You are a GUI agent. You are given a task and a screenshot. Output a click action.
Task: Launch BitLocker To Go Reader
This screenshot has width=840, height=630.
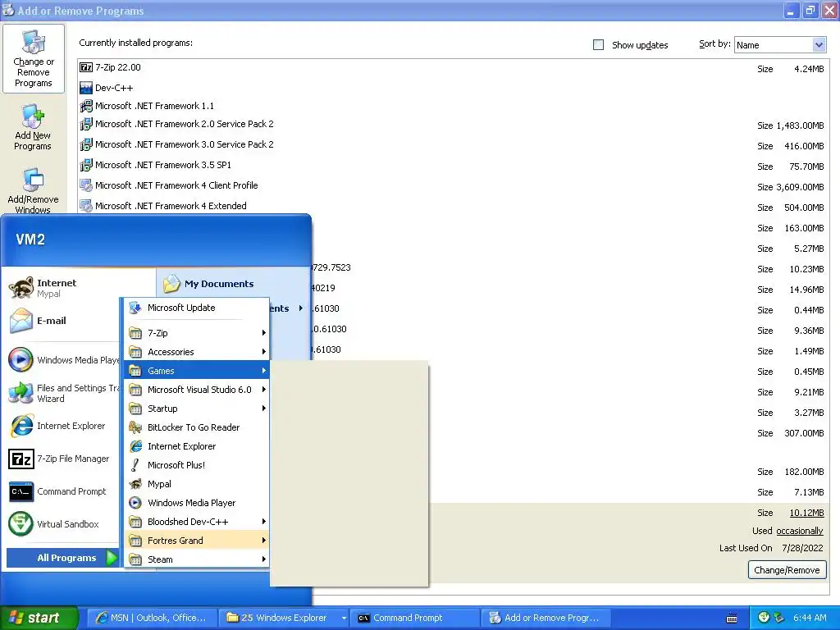[197, 427]
